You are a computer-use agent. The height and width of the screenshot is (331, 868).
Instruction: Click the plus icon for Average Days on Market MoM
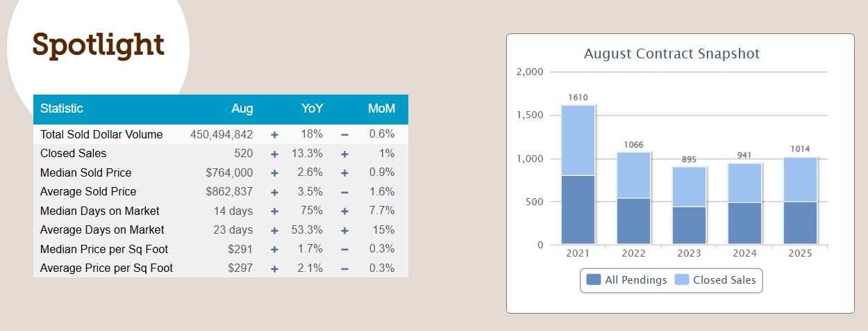(344, 230)
